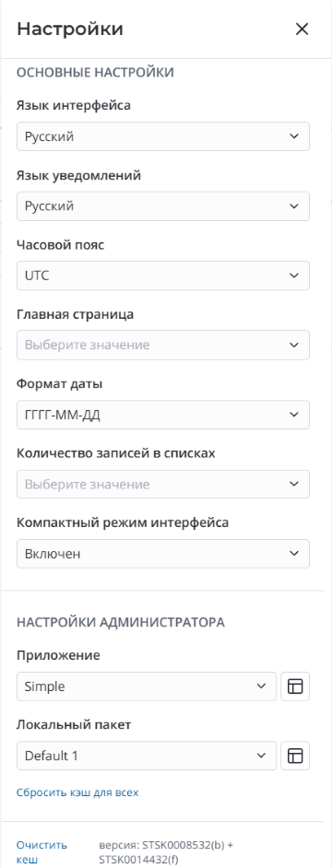Open Главная страница dropdown
The height and width of the screenshot is (868, 332).
pyautogui.click(x=163, y=346)
